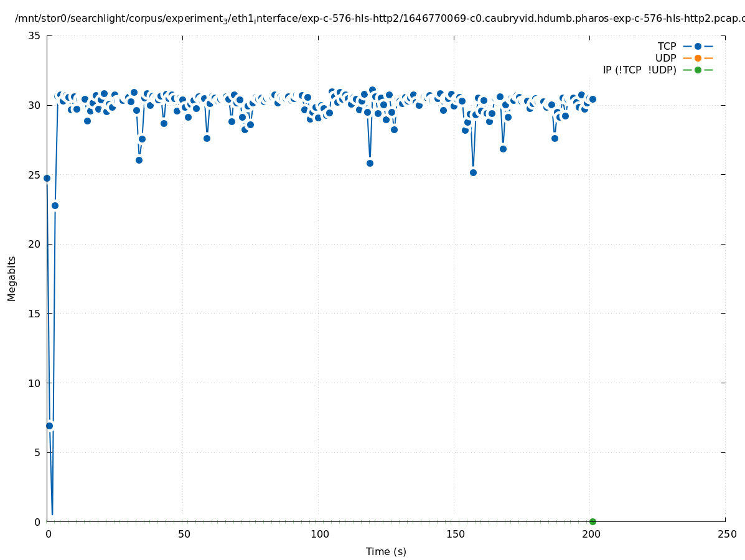Click the last TCP data point on the line
745x560 pixels.
[x=593, y=99]
